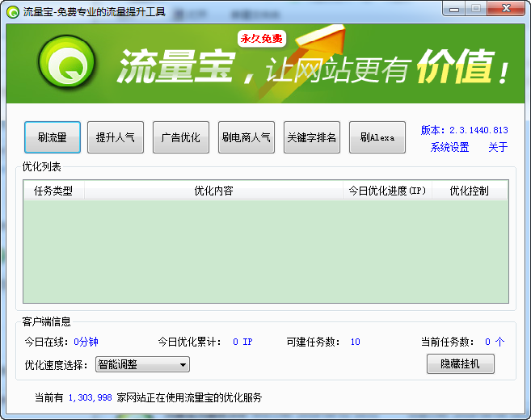Click the 刷Alexa button
This screenshot has width=531, height=420.
point(377,137)
